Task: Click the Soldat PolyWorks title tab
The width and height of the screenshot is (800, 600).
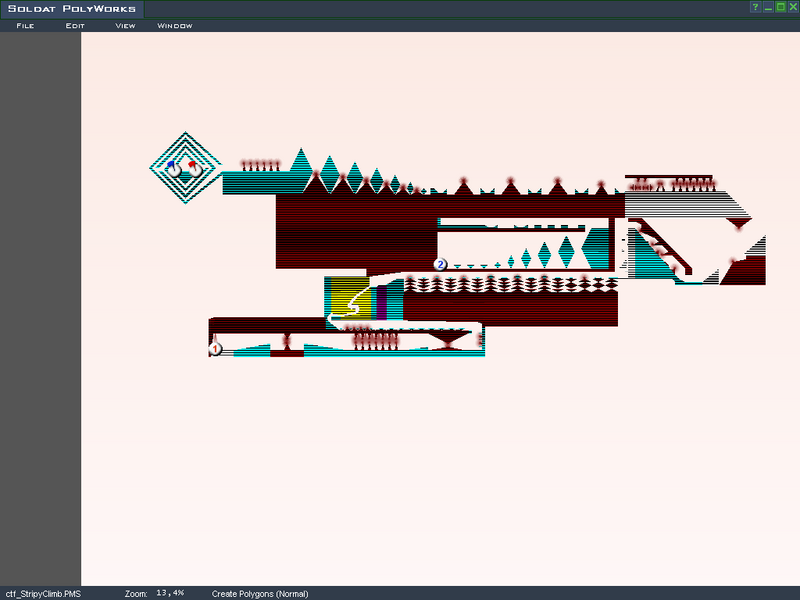Action: [70, 9]
